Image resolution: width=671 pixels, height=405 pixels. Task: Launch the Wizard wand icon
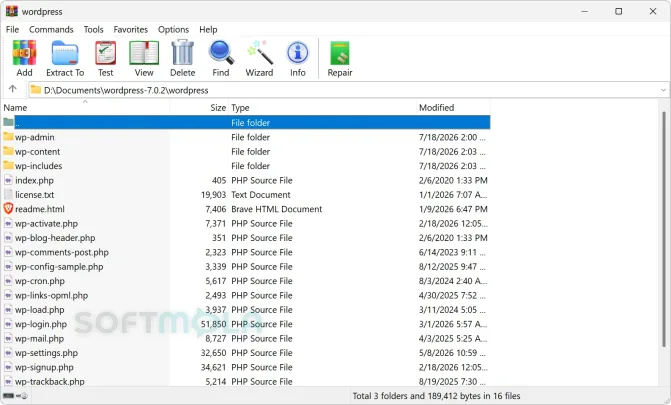click(260, 53)
